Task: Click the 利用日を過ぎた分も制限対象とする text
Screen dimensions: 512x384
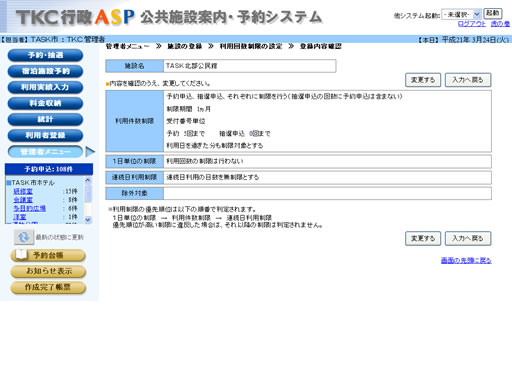Action: click(215, 146)
